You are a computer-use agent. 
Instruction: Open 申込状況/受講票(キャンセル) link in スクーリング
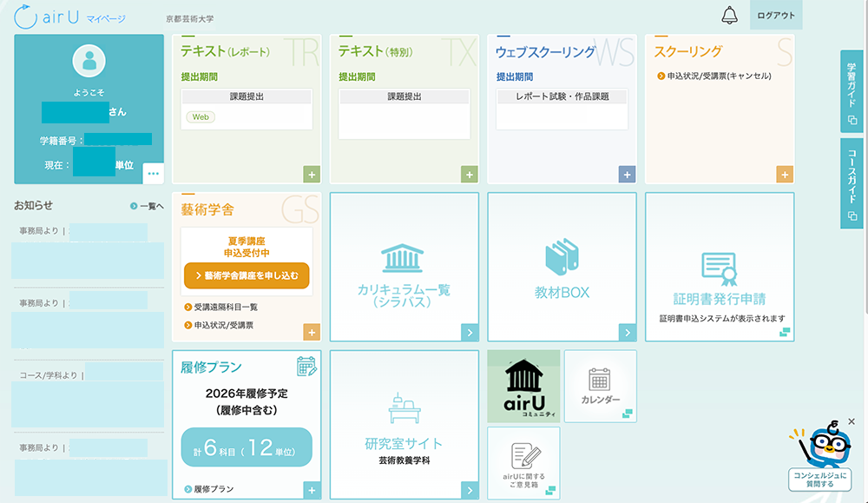[x=714, y=76]
